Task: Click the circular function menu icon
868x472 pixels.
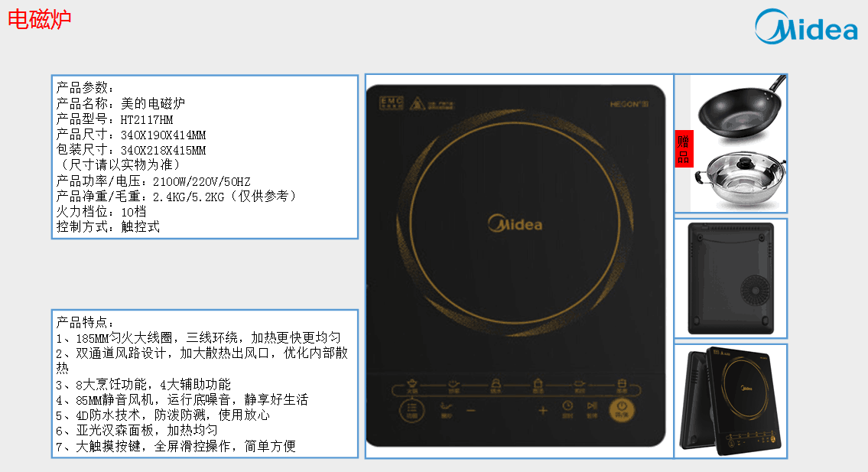Action: click(412, 411)
